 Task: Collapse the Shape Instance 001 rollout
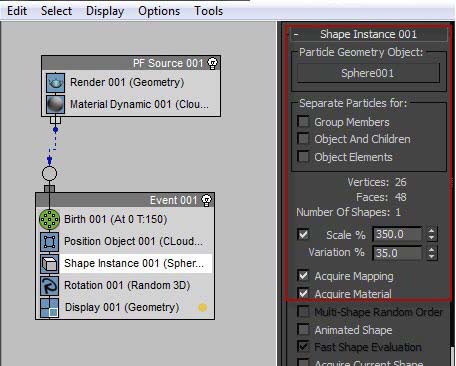pos(296,34)
